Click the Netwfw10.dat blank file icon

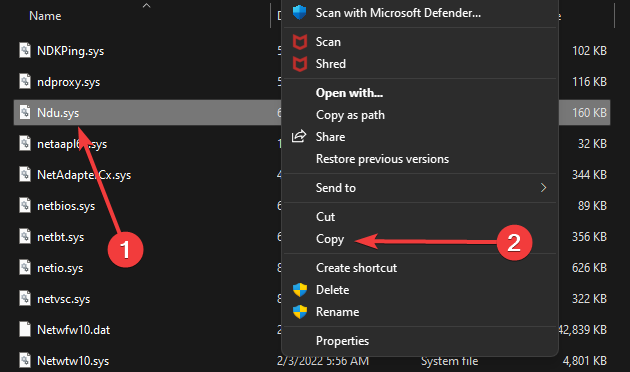click(x=25, y=329)
